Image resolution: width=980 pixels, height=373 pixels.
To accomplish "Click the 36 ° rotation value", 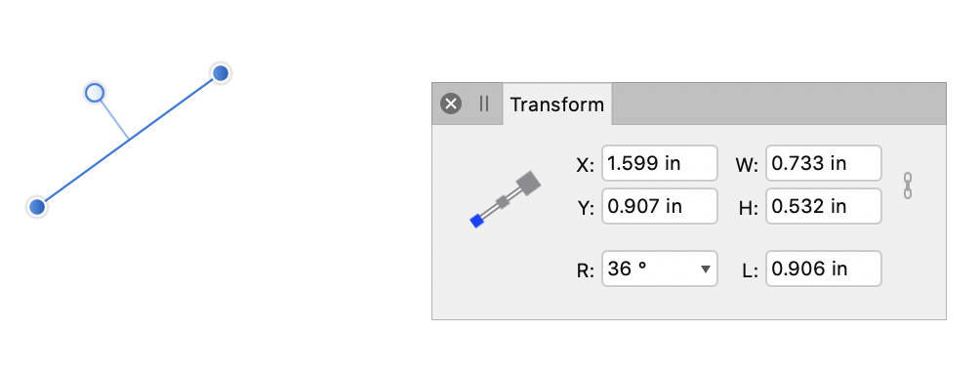I will [x=627, y=269].
